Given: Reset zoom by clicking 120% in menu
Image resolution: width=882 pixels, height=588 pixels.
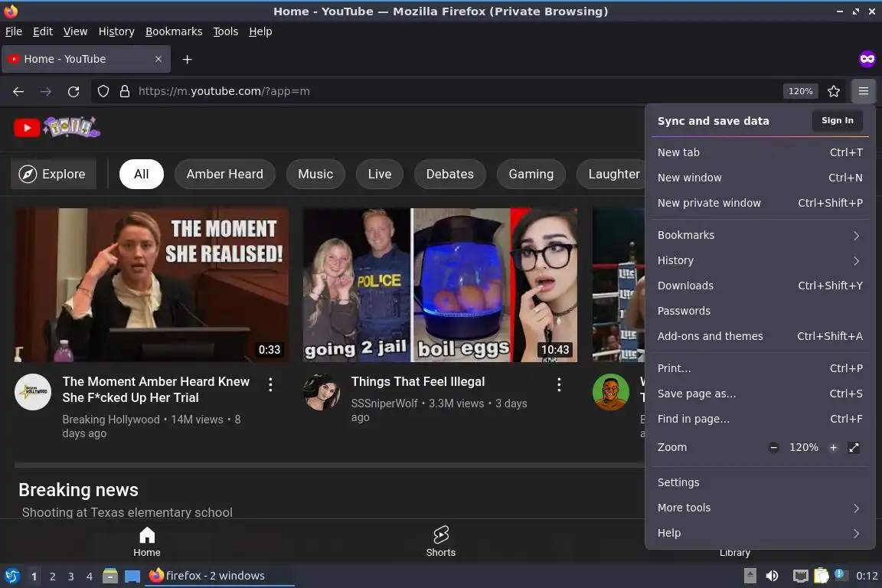Looking at the screenshot, I should [803, 447].
